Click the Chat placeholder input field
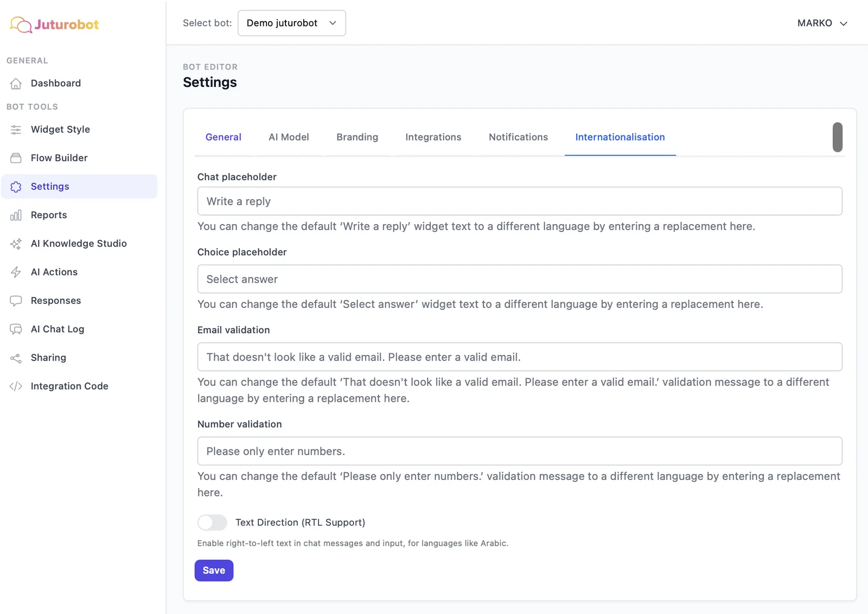This screenshot has height=614, width=868. point(520,201)
